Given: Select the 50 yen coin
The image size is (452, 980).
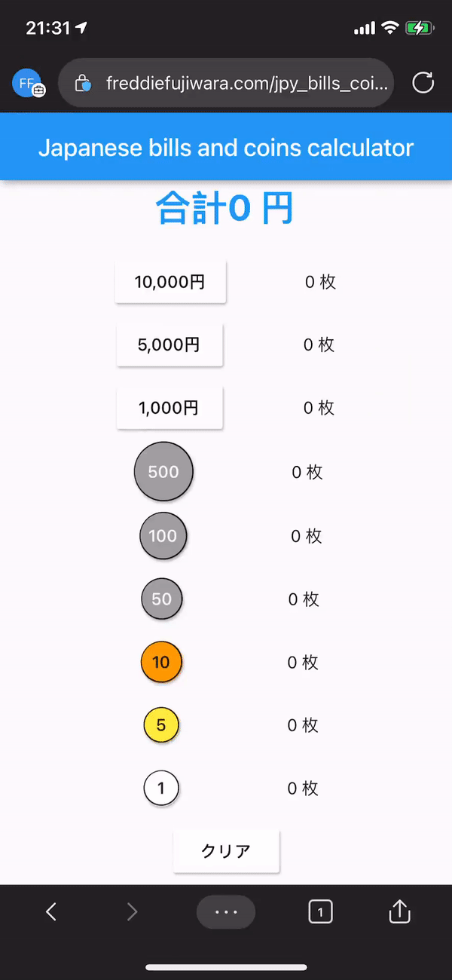Looking at the screenshot, I should 162,599.
